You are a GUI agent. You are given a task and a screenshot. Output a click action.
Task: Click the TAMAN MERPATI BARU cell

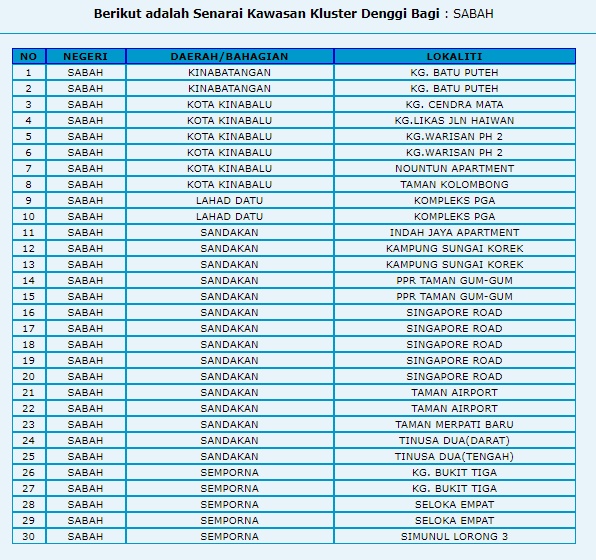pyautogui.click(x=455, y=424)
